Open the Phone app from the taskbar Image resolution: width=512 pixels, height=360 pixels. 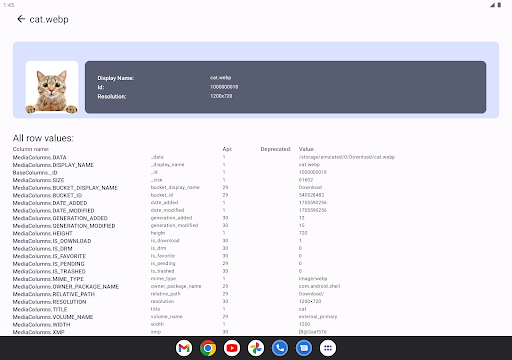click(280, 348)
